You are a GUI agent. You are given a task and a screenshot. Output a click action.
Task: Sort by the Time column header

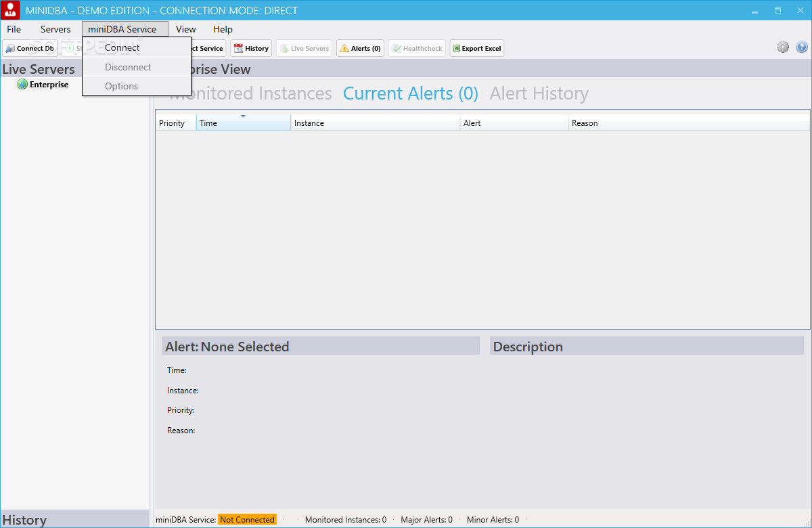[244, 123]
